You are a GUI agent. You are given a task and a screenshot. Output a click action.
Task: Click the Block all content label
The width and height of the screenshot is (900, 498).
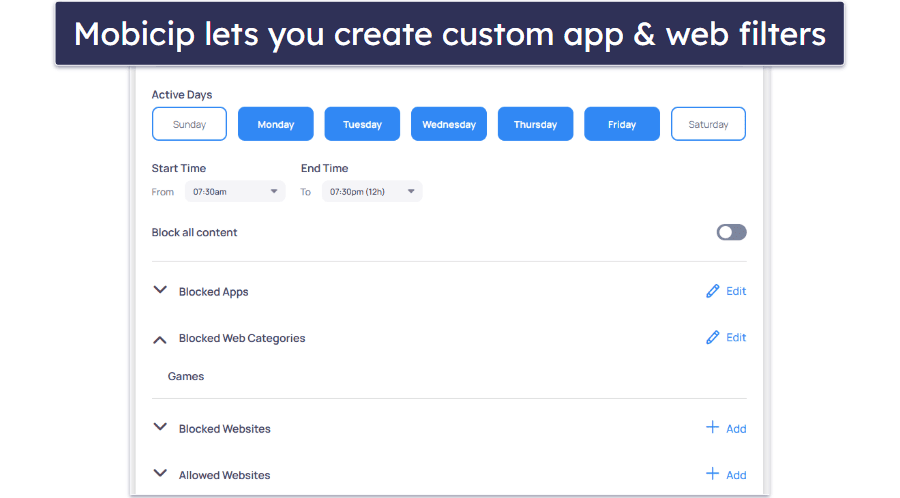coord(195,232)
